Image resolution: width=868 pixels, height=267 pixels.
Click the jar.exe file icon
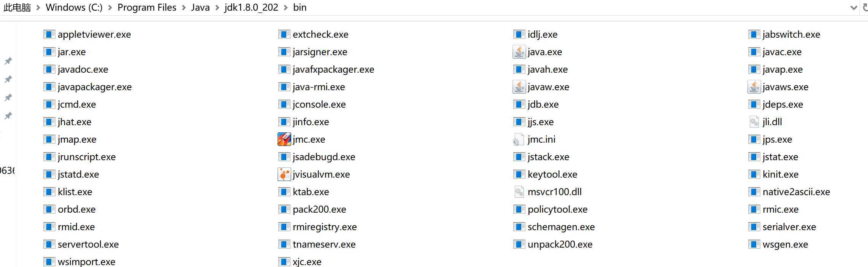tap(49, 52)
